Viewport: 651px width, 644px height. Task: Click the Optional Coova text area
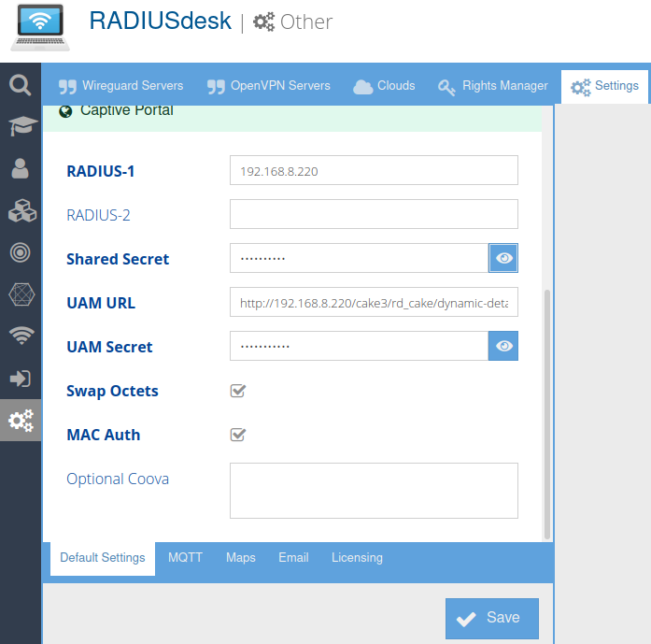(374, 491)
